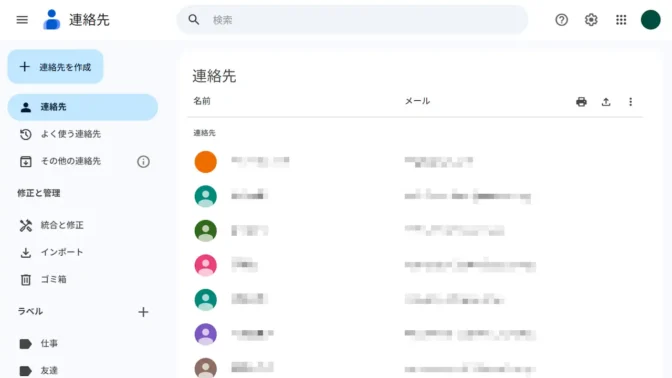Click the trash can icon of ゴミ箱
This screenshot has height=378, width=672.
coord(26,280)
